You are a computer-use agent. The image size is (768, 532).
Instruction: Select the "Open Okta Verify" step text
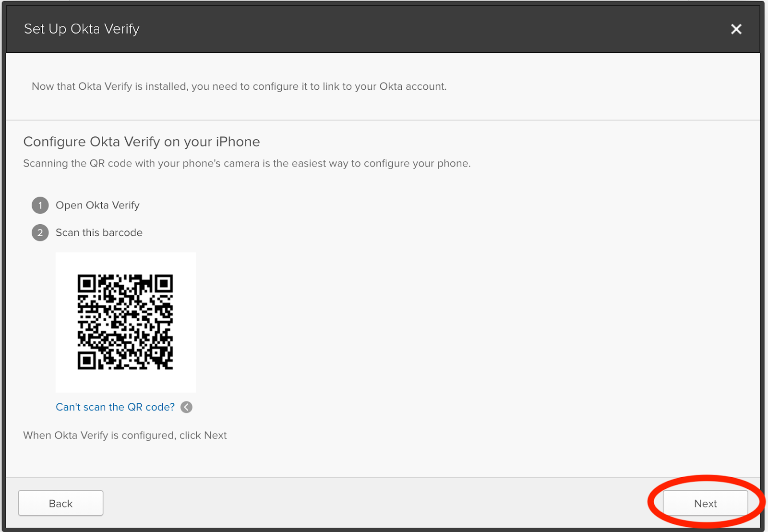[x=97, y=206]
